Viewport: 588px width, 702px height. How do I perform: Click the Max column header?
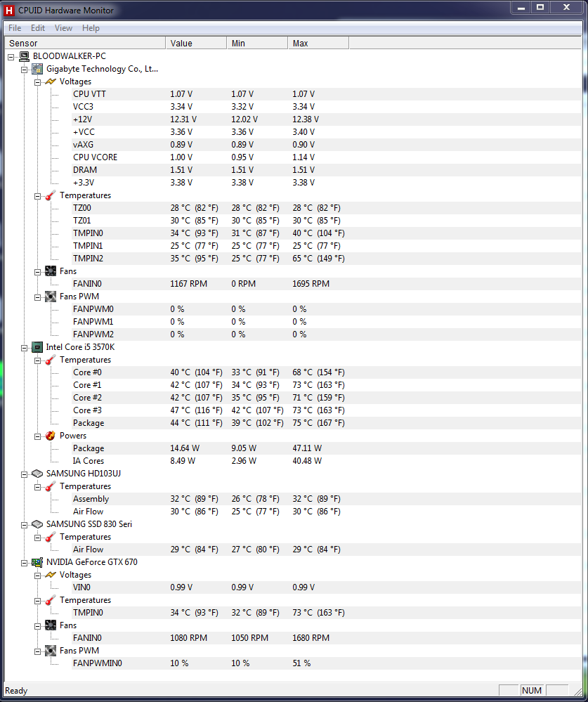(318, 43)
